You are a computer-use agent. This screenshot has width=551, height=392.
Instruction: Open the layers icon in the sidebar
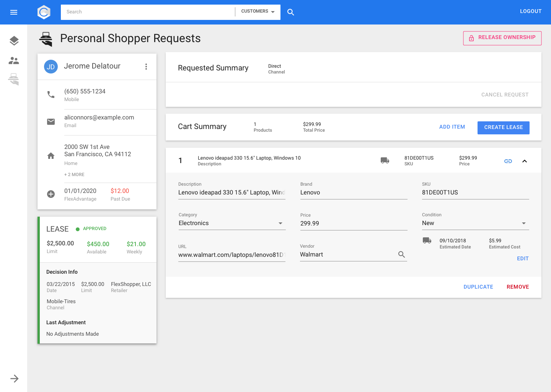point(14,41)
